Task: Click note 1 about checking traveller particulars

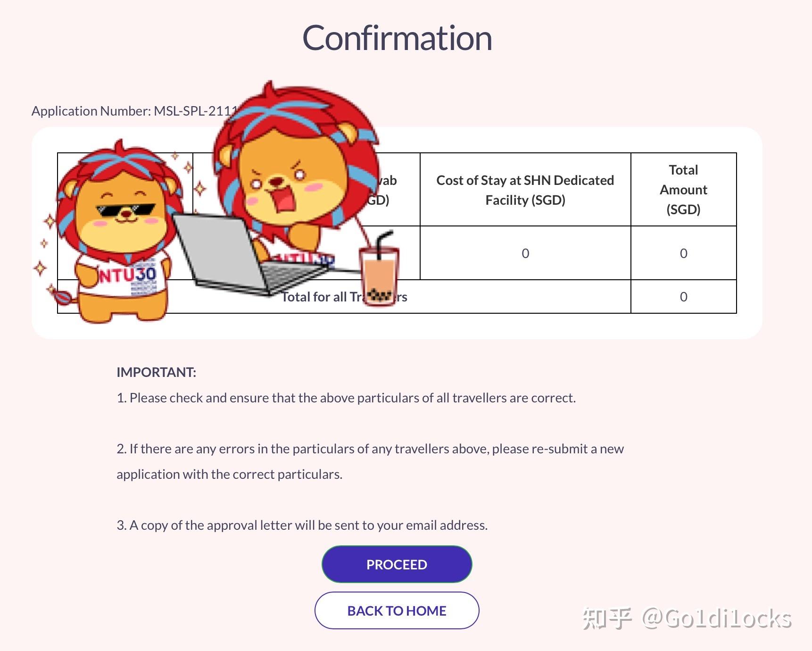Action: pyautogui.click(x=346, y=398)
